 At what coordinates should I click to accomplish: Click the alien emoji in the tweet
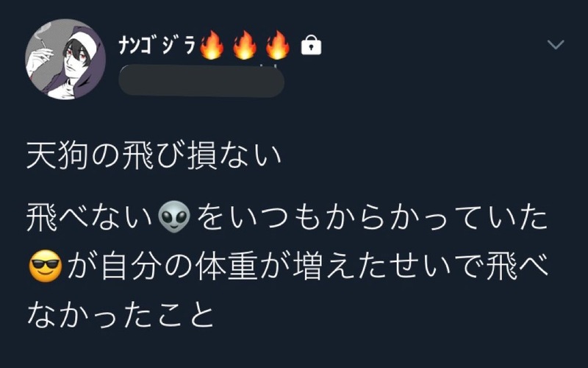174,216
